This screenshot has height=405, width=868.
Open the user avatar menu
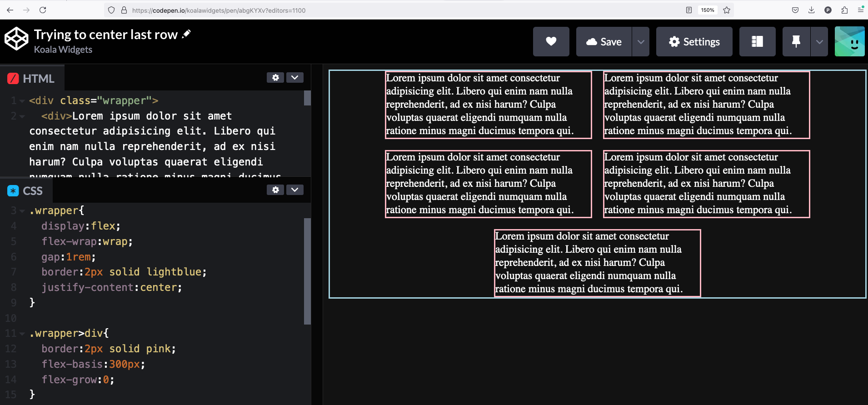click(x=850, y=41)
